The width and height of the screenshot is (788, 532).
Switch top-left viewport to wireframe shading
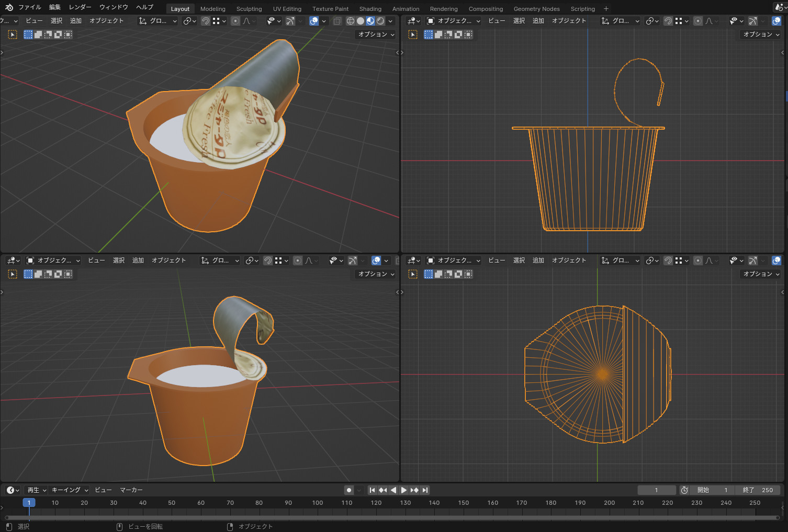pyautogui.click(x=351, y=21)
